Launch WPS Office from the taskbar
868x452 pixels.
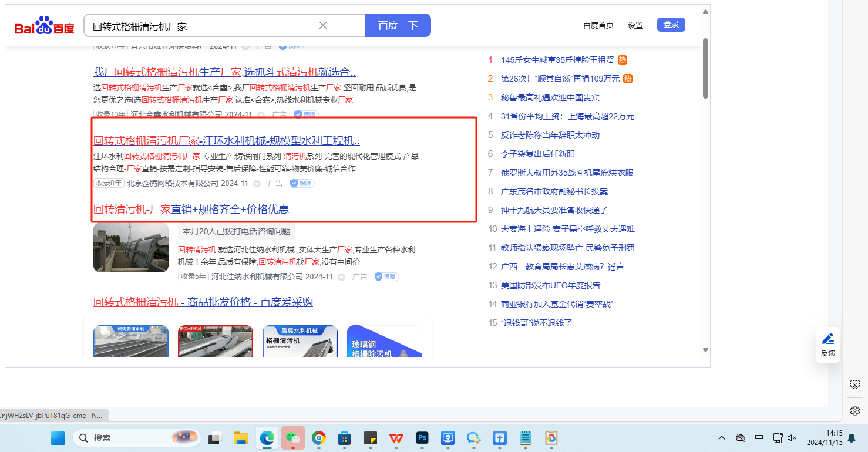tap(396, 438)
